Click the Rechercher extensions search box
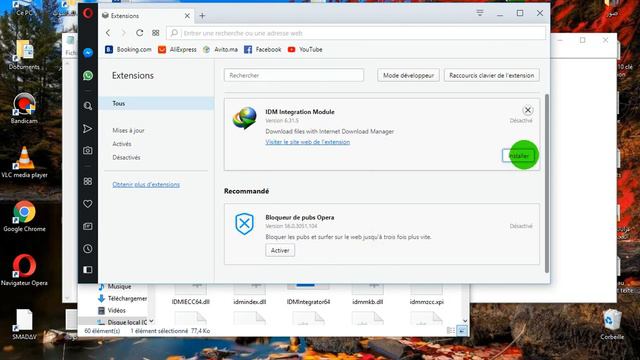Image resolution: width=640 pixels, height=360 pixels. (x=294, y=76)
